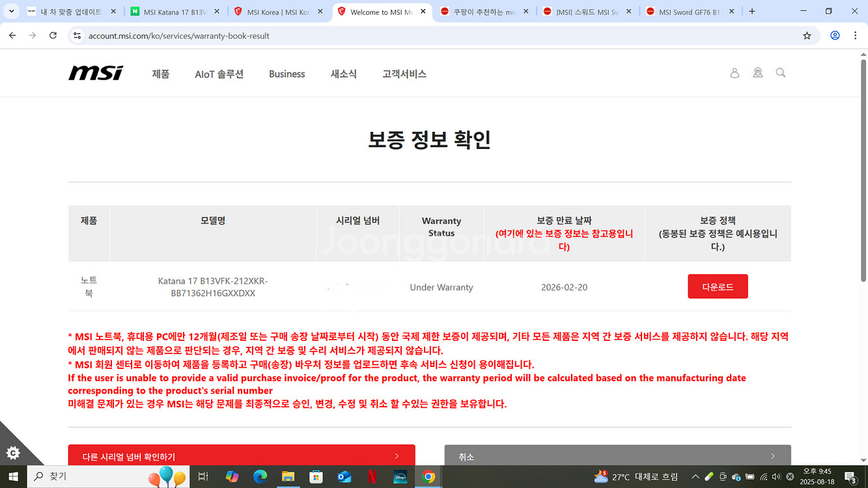
Task: Reload the page with the refresh icon
Action: (x=53, y=36)
